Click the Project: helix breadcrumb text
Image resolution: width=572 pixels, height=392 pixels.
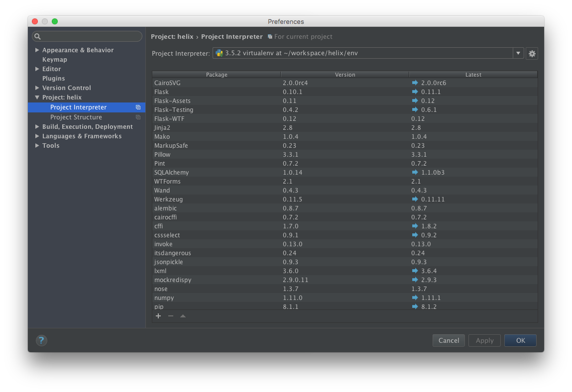point(172,36)
